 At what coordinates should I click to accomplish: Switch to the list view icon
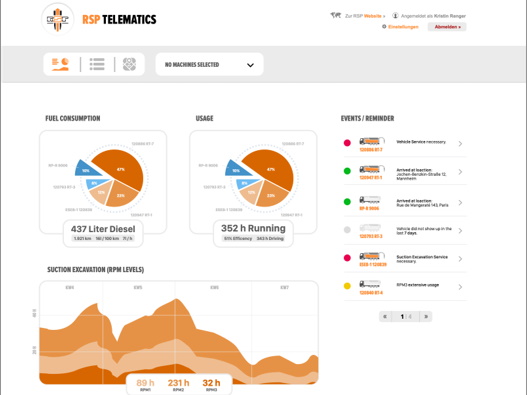point(97,64)
